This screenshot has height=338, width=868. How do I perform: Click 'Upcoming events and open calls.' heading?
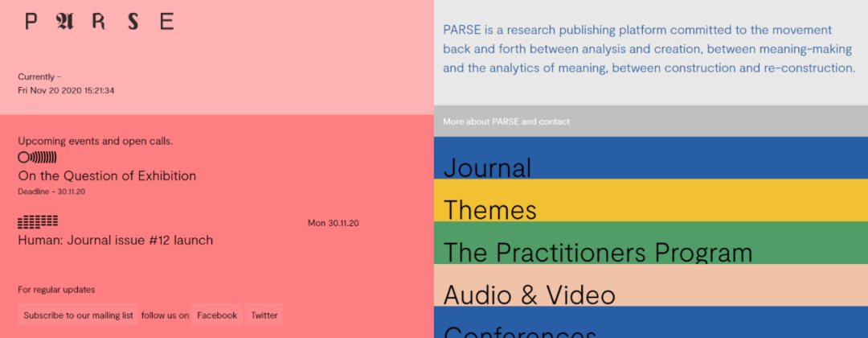pyautogui.click(x=95, y=142)
